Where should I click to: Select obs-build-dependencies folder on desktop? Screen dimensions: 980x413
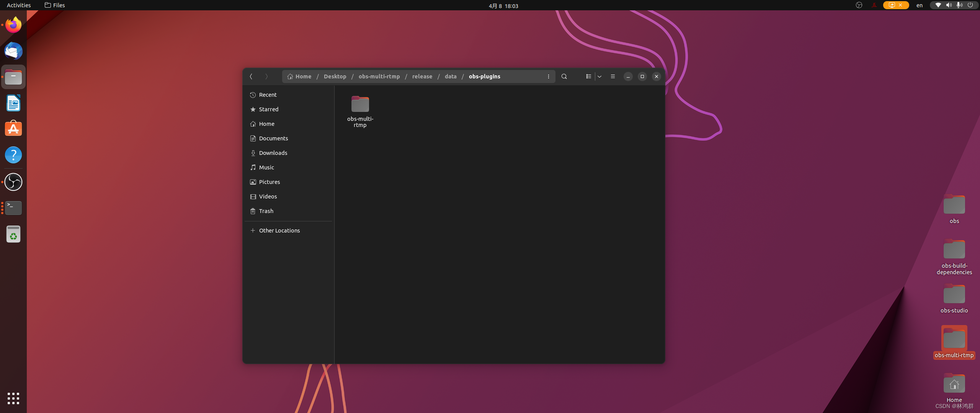(x=954, y=257)
